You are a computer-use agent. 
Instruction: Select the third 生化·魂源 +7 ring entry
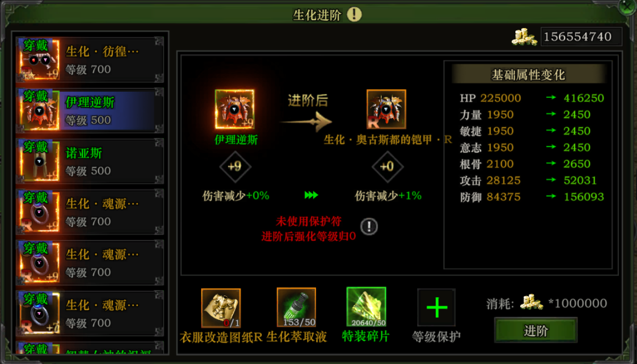tap(90, 313)
